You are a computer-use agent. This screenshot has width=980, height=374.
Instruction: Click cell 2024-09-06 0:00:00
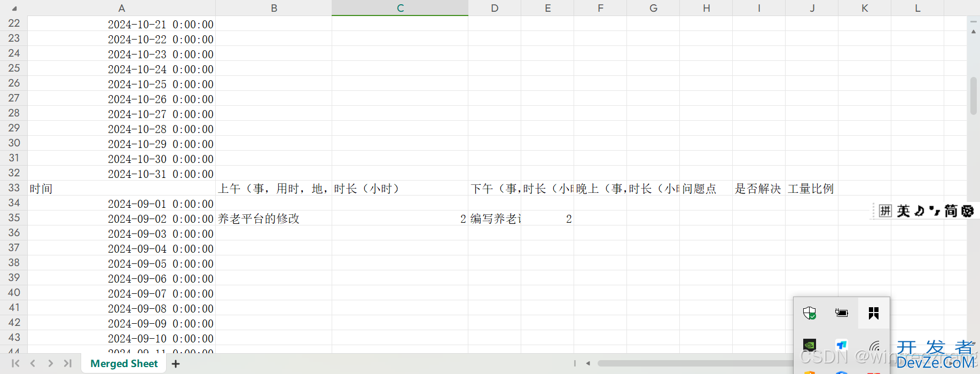[122, 278]
